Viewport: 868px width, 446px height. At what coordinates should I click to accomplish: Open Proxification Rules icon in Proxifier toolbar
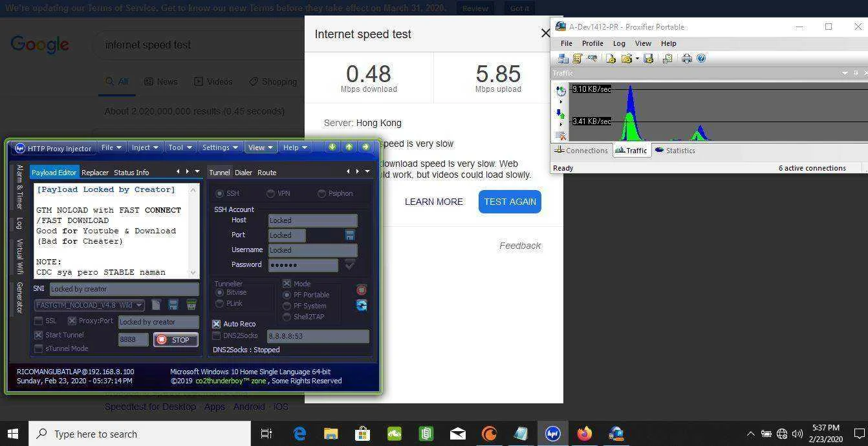pyautogui.click(x=577, y=58)
